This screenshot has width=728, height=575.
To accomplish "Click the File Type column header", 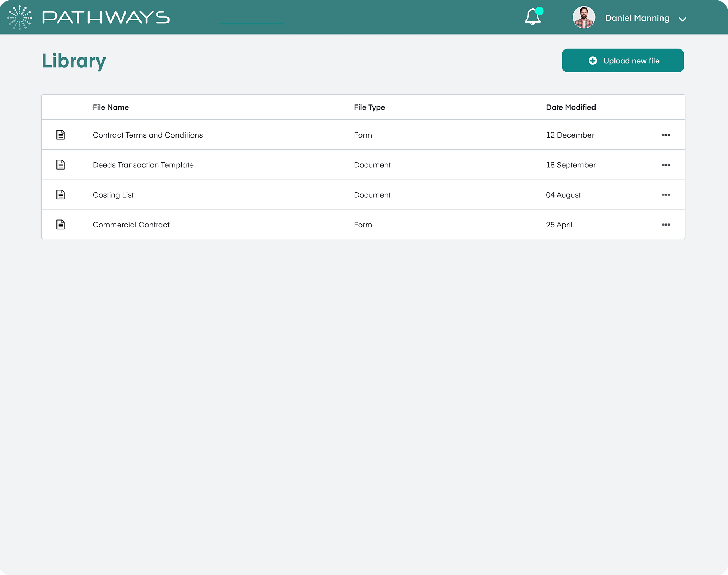I will click(x=369, y=107).
